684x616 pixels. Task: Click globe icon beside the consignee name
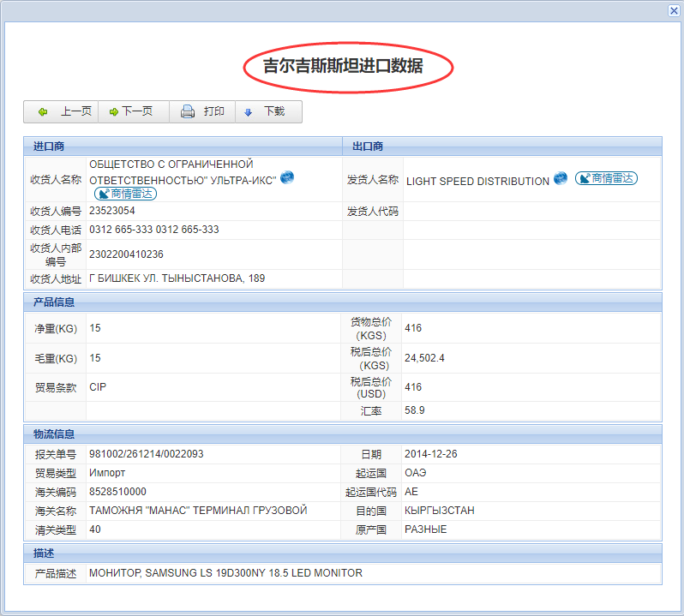tap(287, 177)
